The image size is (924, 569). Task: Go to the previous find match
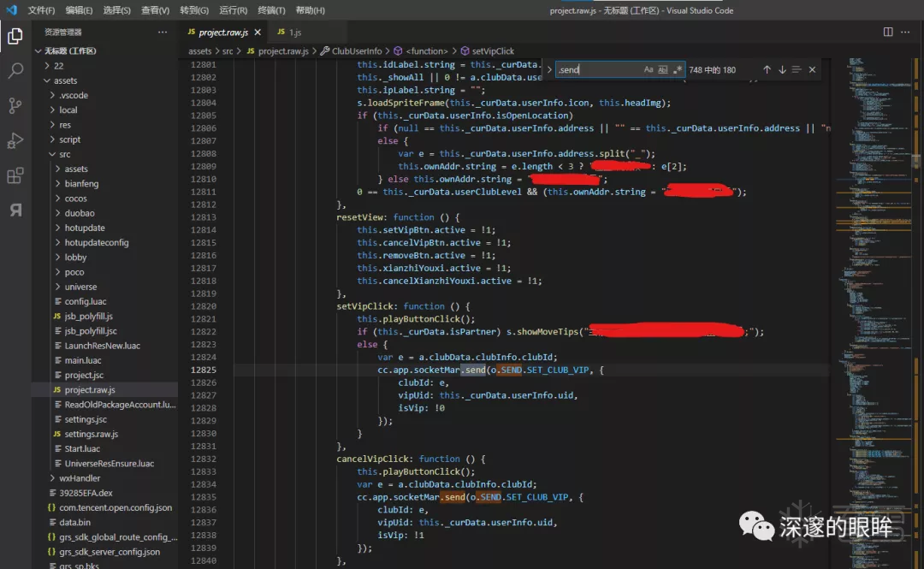pos(767,69)
